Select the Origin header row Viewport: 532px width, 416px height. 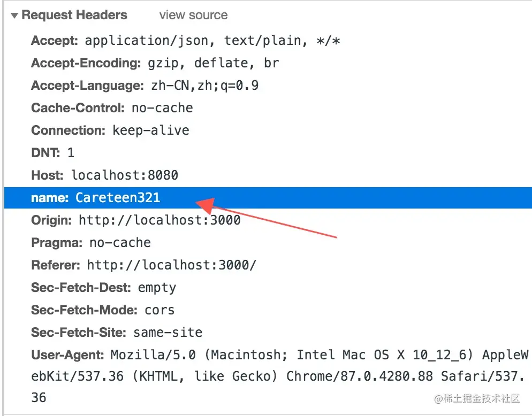pos(136,220)
